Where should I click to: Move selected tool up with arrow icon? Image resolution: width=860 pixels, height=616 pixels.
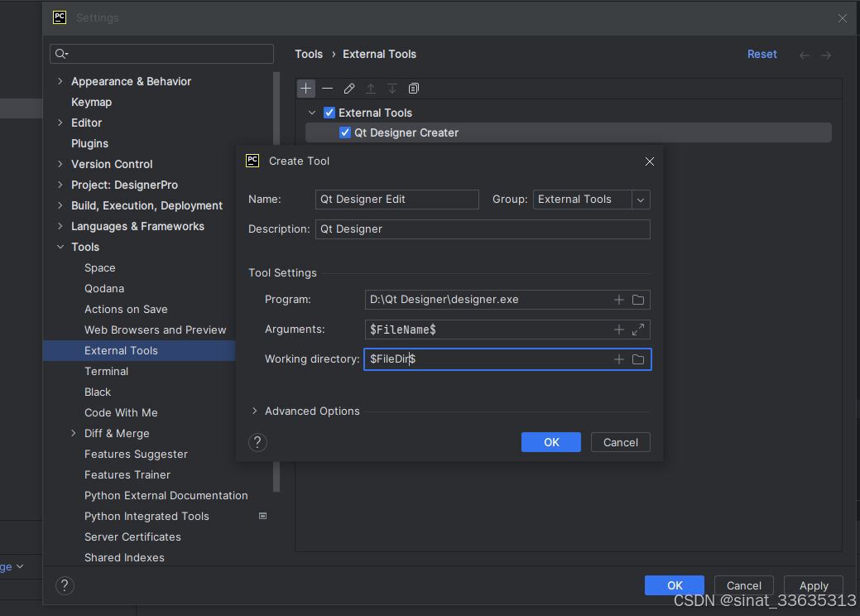(371, 89)
